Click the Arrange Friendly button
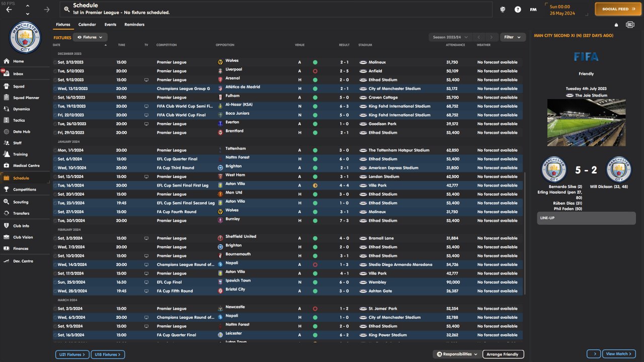This screenshot has width=644, height=362. 503,354
